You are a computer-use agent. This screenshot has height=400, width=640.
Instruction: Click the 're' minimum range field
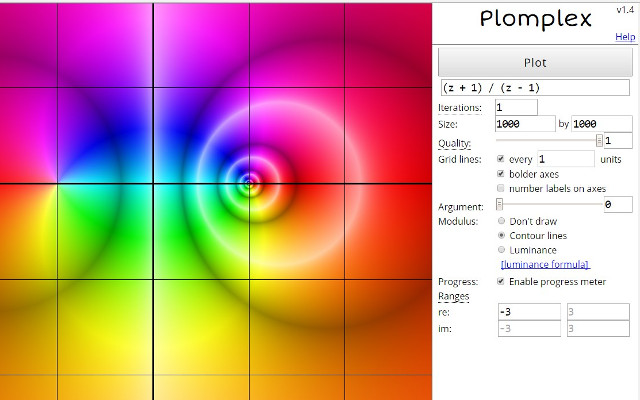point(529,312)
